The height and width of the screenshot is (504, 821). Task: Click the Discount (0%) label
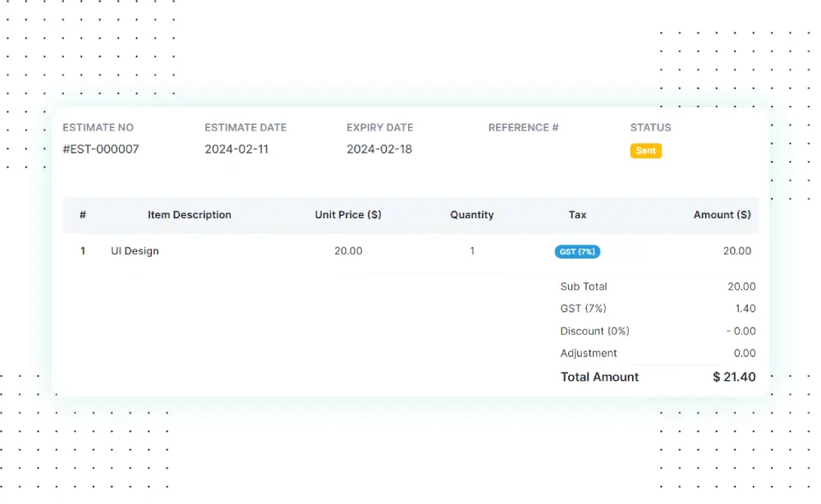[594, 331]
